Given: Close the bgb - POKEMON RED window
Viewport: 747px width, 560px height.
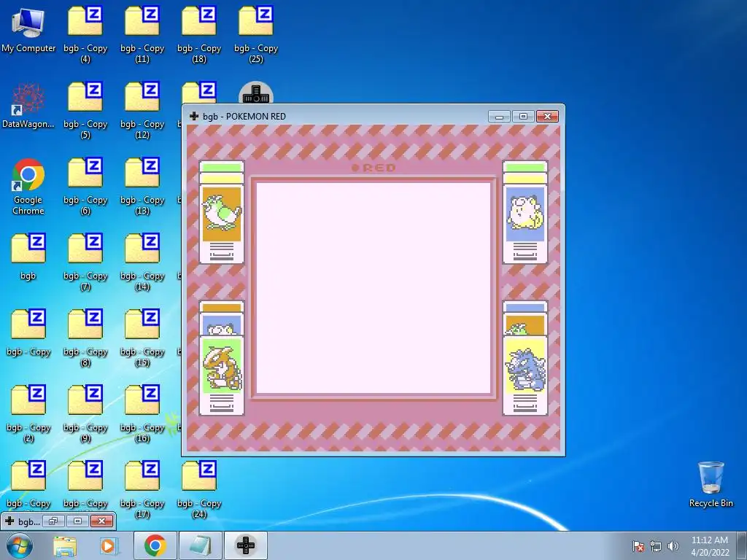Looking at the screenshot, I should (x=547, y=116).
